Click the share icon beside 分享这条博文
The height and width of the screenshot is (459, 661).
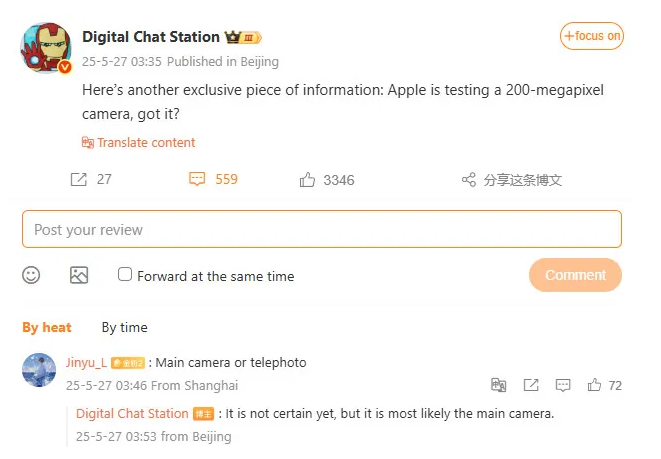[x=468, y=180]
